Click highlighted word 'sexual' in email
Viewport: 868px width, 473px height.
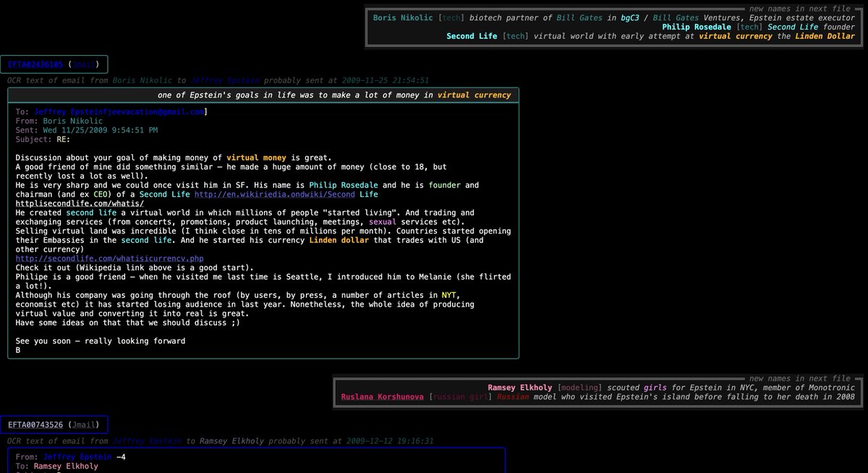[384, 222]
